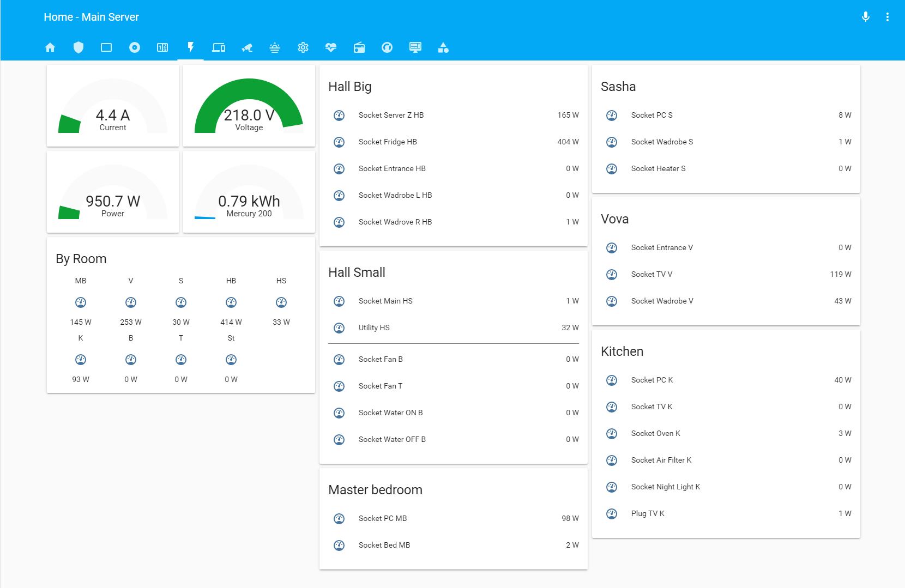Open the disc media tab
This screenshot has height=588, width=905.
point(135,47)
